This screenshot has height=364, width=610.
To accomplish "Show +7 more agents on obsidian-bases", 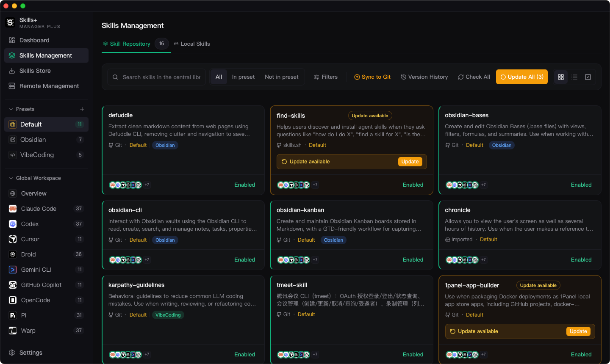I will tap(483, 185).
